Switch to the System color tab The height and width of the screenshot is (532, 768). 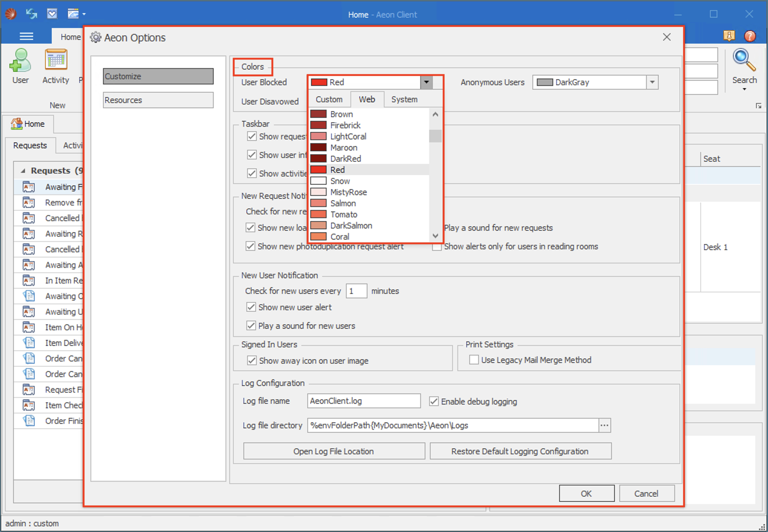pyautogui.click(x=404, y=100)
